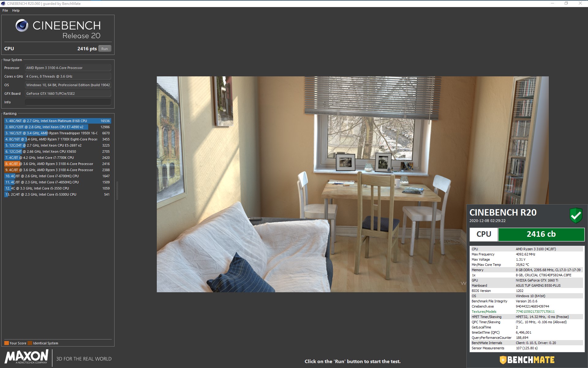Run the CPU benchmark test

pyautogui.click(x=105, y=49)
